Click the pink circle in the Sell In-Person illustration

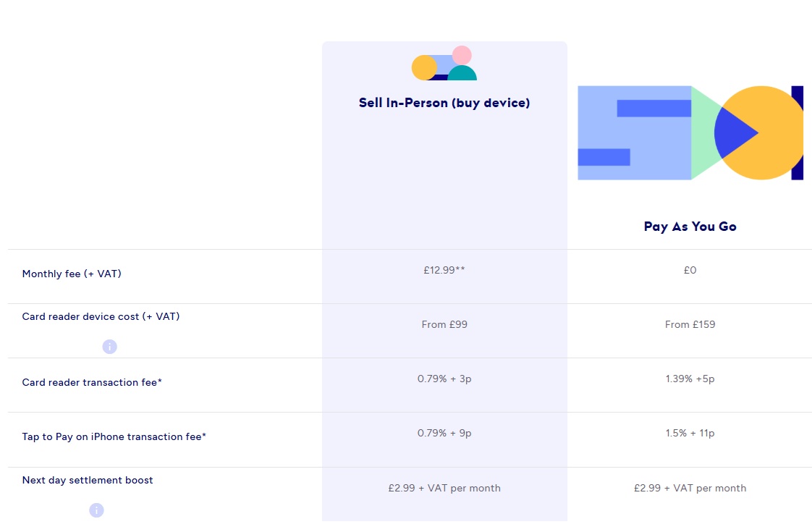coord(461,54)
